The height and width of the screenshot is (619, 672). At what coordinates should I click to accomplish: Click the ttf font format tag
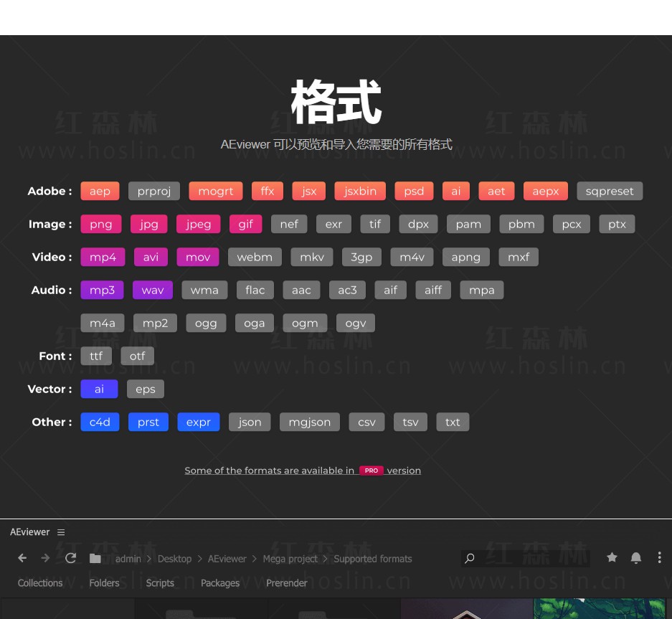(x=96, y=356)
